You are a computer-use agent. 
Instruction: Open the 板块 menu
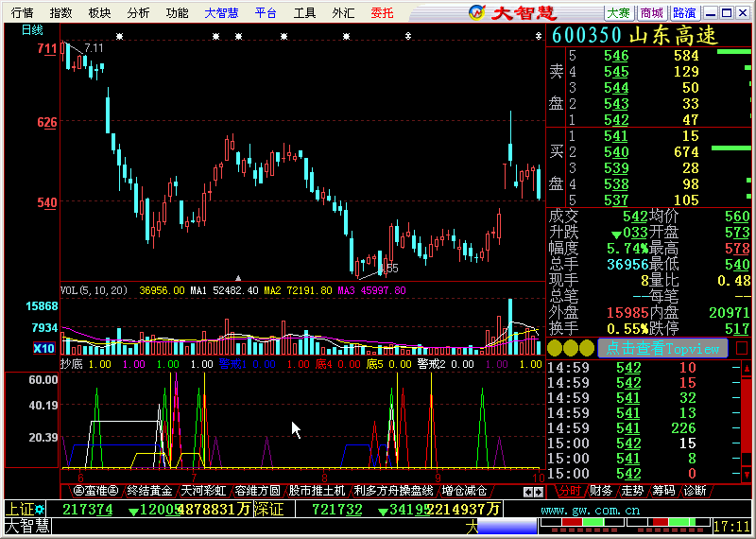pyautogui.click(x=100, y=12)
